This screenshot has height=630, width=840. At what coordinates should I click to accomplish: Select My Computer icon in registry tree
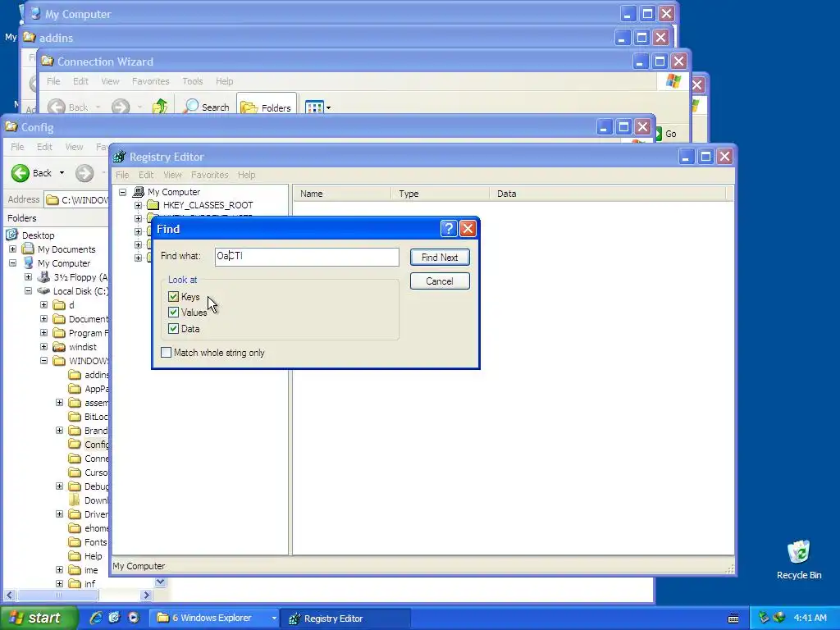click(x=138, y=192)
